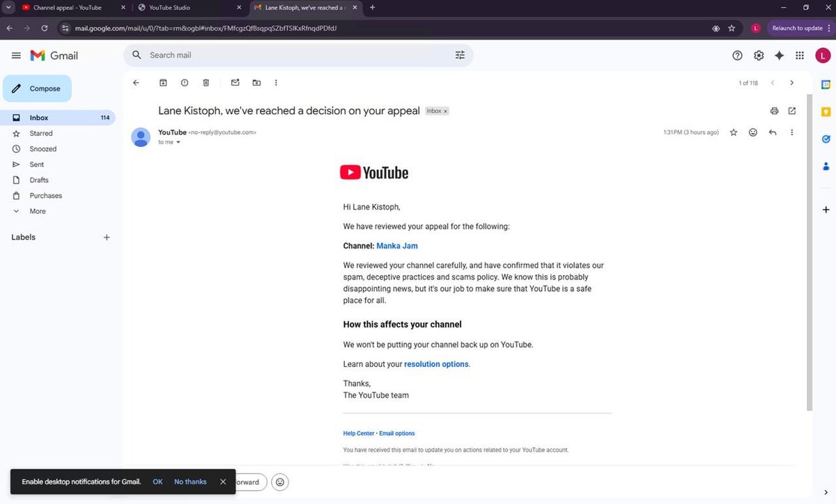Open the Inbox folder
Image resolution: width=836 pixels, height=504 pixels.
58,118
